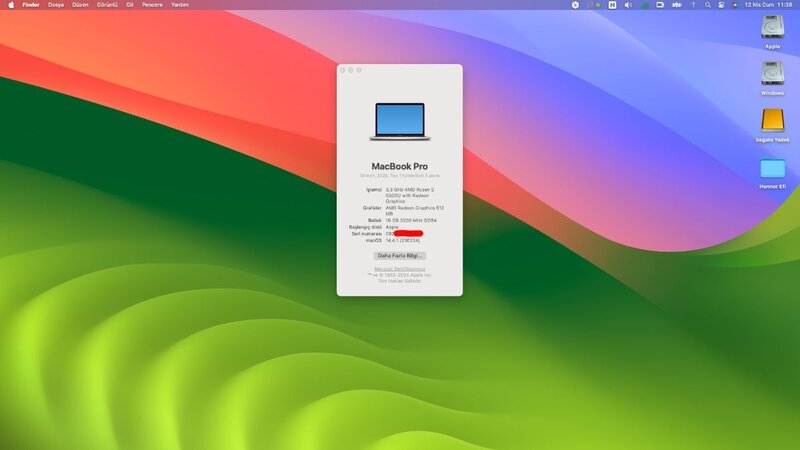Image resolution: width=800 pixels, height=450 pixels.
Task: Click the Başlangıç diski Apple value
Action: (392, 227)
